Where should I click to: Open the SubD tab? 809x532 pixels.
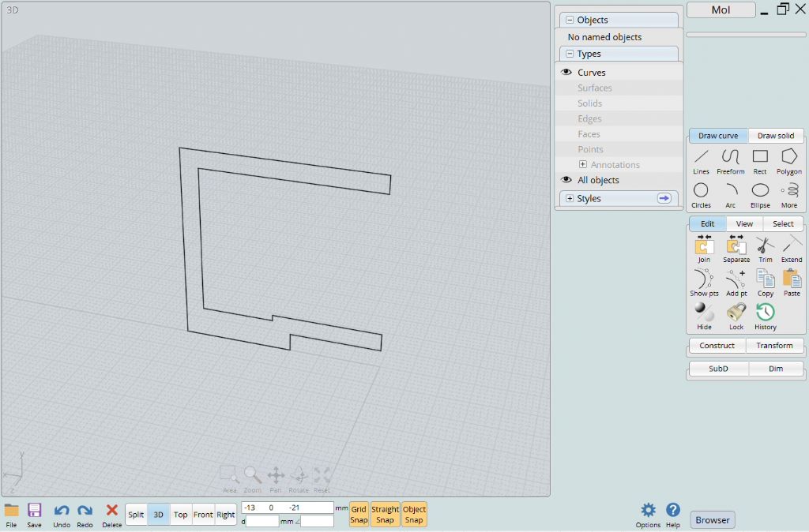[x=718, y=369]
